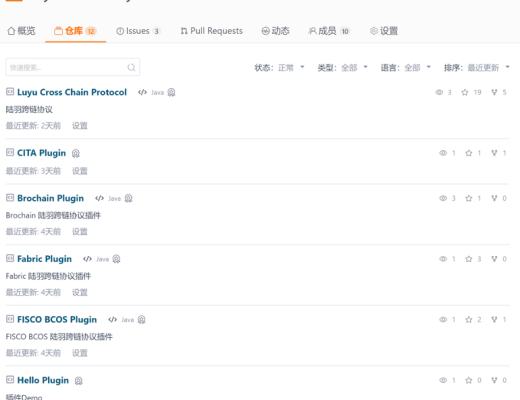Click the badge icon after CITA Plugin
Image resolution: width=520 pixels, height=400 pixels.
click(76, 153)
